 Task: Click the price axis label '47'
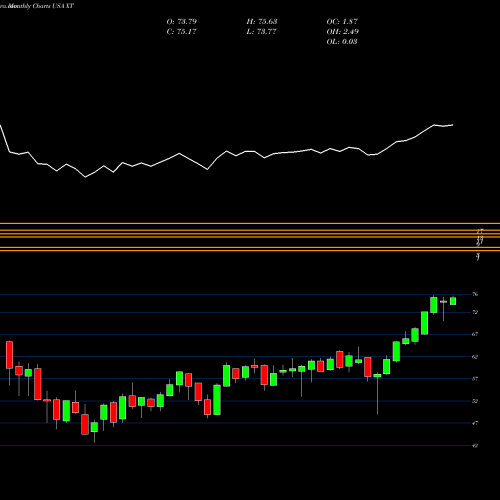point(475,423)
